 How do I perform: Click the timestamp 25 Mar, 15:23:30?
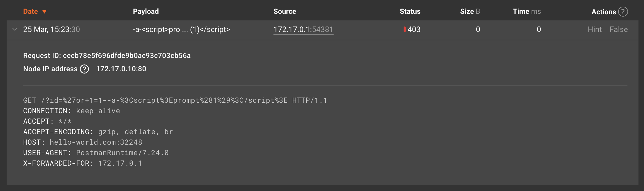pyautogui.click(x=52, y=29)
